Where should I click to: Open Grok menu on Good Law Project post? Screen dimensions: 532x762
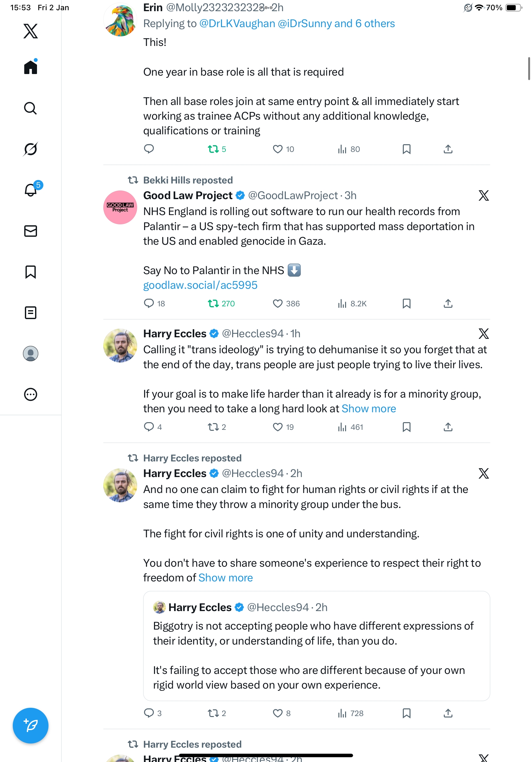(x=484, y=196)
